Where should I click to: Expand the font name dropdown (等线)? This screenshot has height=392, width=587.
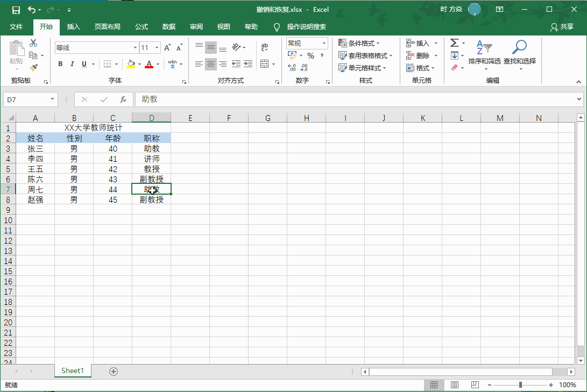coord(135,47)
